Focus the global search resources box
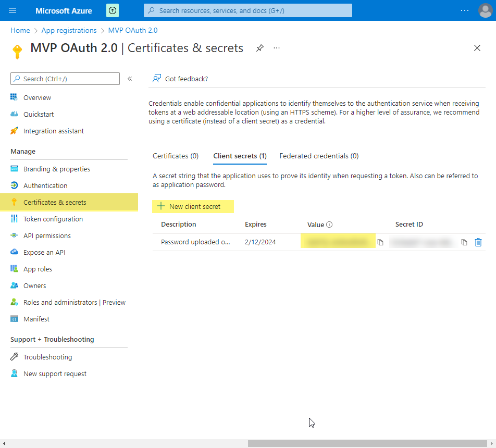This screenshot has width=496, height=448. pos(248,10)
